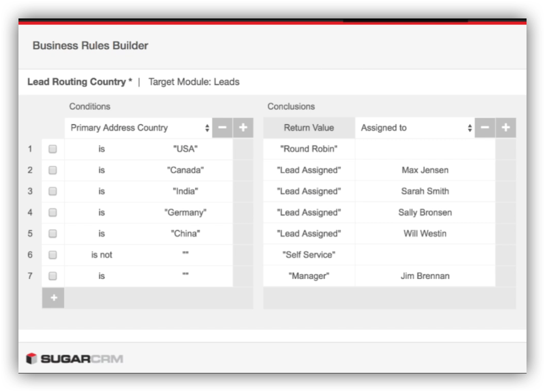Click the Return Value column header

[x=309, y=128]
